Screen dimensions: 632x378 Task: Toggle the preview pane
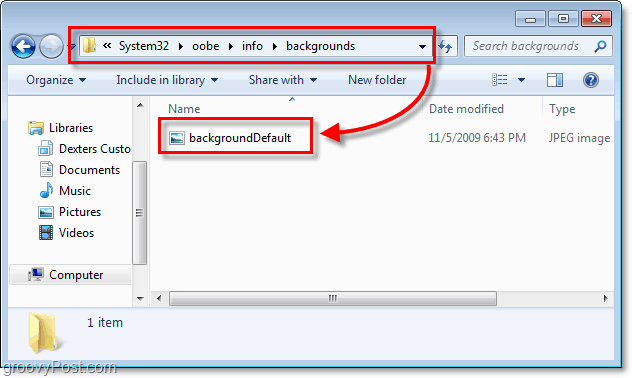[555, 80]
